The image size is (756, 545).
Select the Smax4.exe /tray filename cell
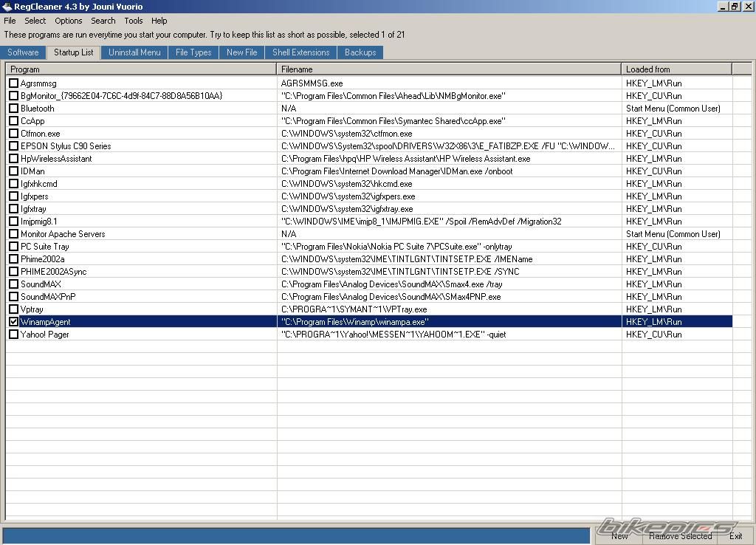coord(450,284)
